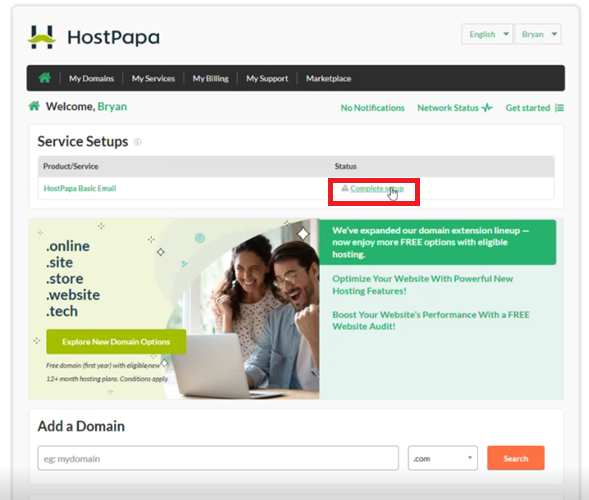Open the English language dropdown
The height and width of the screenshot is (500, 589).
[x=487, y=34]
